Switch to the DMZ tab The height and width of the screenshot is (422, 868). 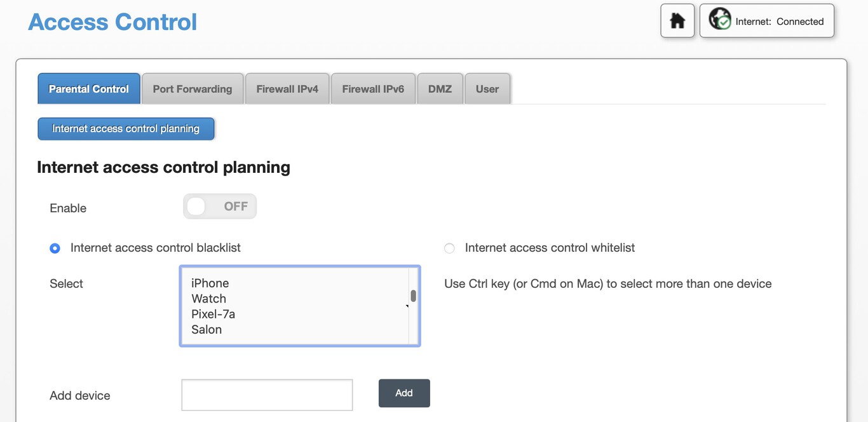[x=440, y=89]
